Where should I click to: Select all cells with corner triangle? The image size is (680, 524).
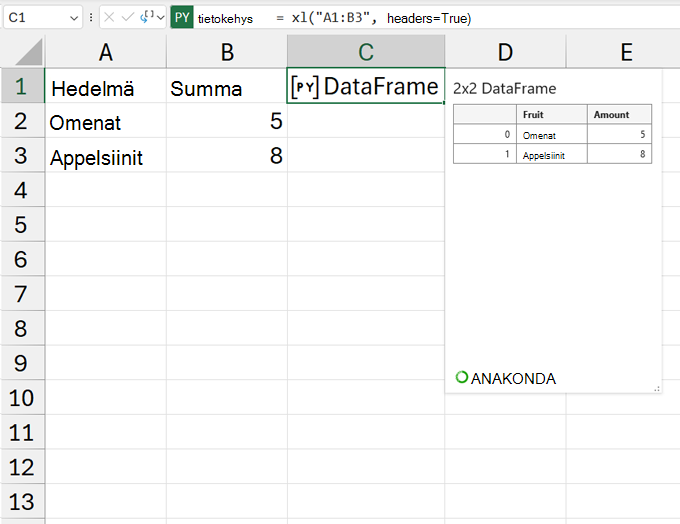(28, 52)
